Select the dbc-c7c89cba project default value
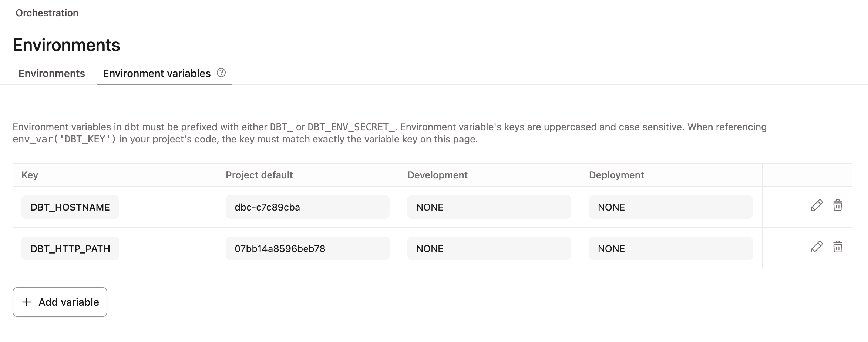 (x=307, y=207)
